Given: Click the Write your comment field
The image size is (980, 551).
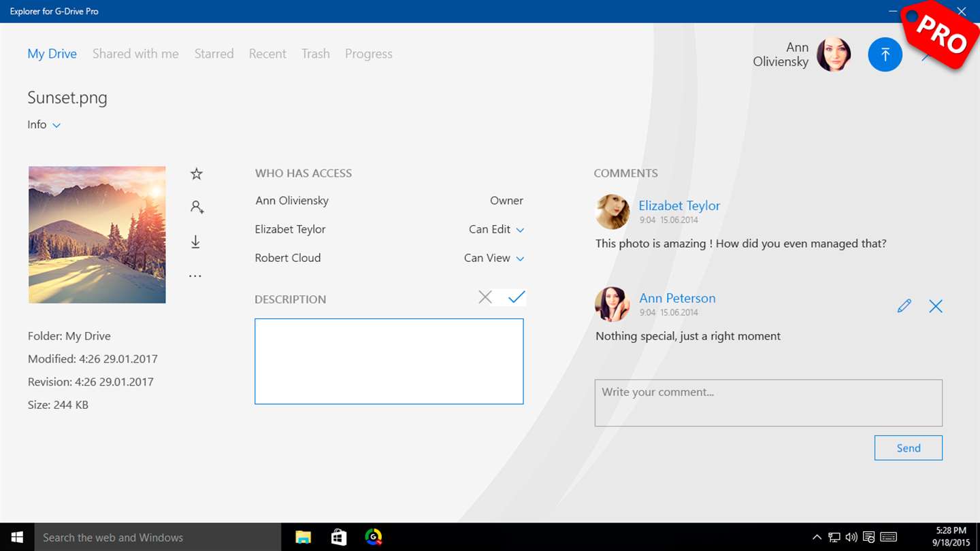Looking at the screenshot, I should click(768, 403).
